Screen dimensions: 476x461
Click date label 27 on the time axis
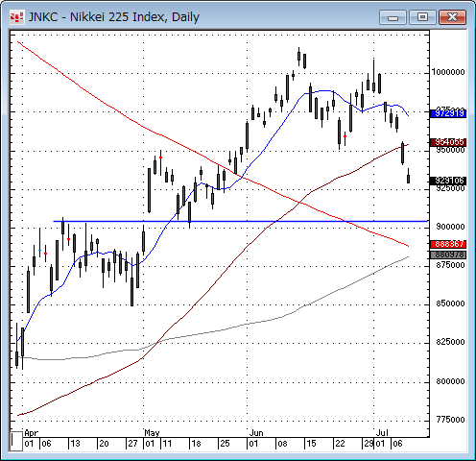point(132,444)
